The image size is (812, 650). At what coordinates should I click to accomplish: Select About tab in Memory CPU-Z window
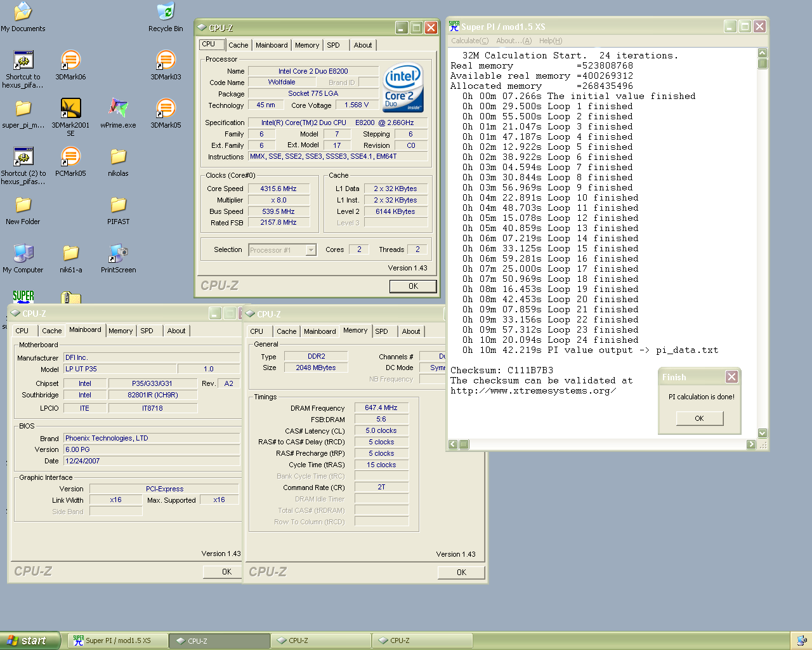(411, 331)
